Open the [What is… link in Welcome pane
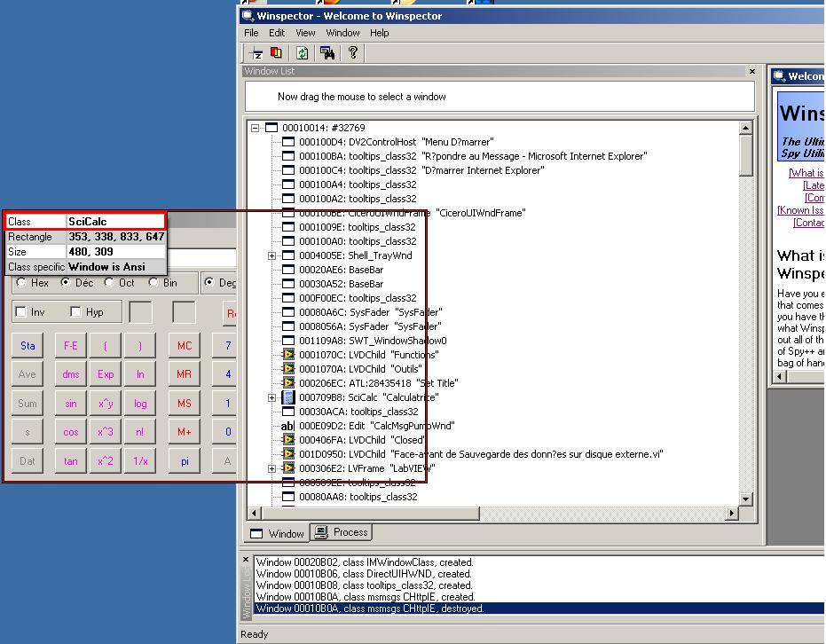Screen dimensions: 826x644 (806, 172)
